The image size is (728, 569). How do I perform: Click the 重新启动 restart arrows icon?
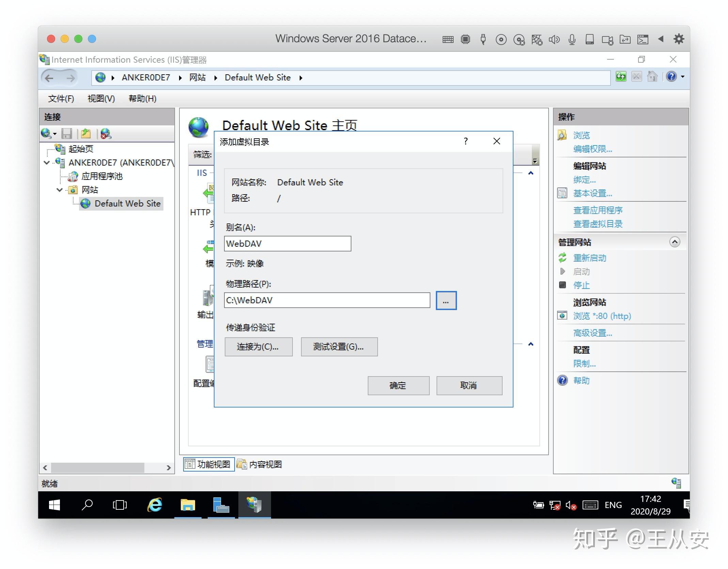pos(563,258)
